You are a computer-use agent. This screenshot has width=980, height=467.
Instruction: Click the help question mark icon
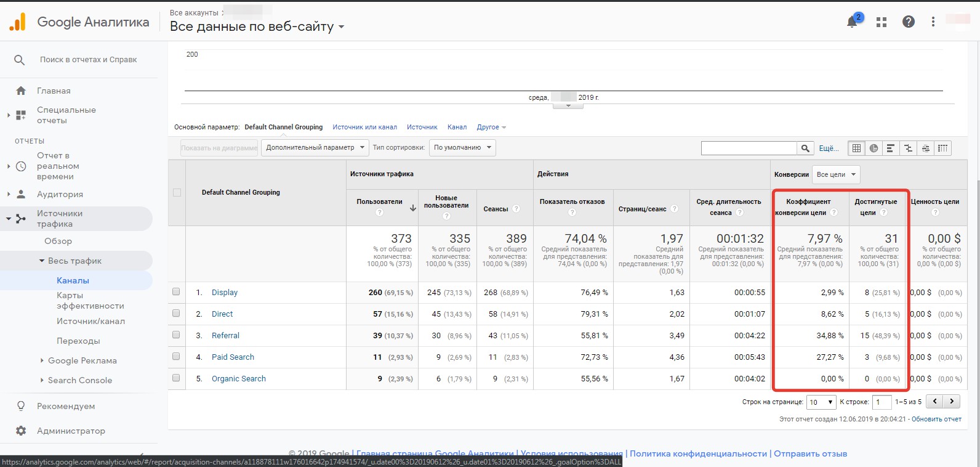(x=908, y=22)
